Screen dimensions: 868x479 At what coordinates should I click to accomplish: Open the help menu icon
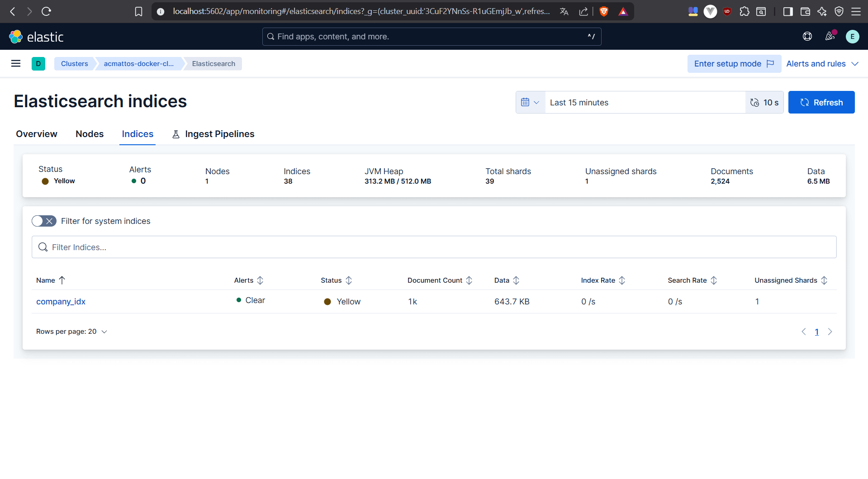point(807,37)
